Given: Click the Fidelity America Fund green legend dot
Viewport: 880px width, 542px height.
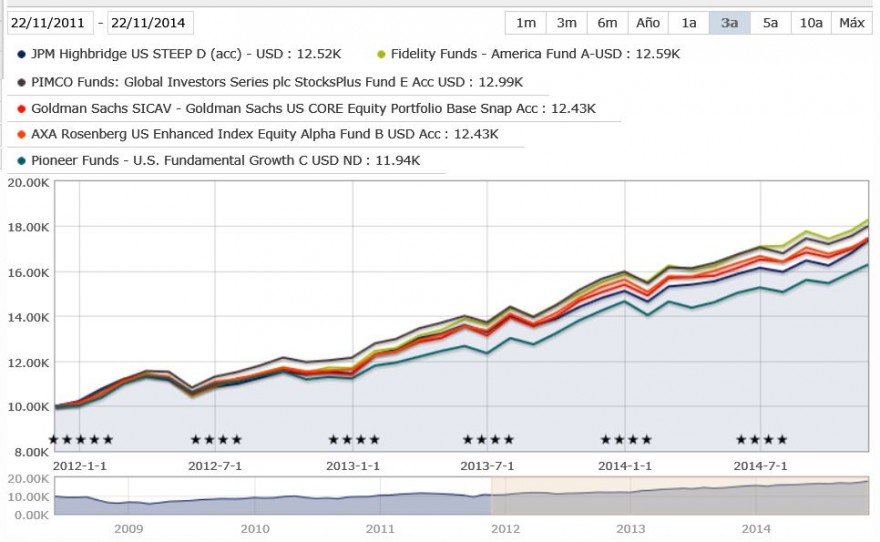Looking at the screenshot, I should 381,54.
